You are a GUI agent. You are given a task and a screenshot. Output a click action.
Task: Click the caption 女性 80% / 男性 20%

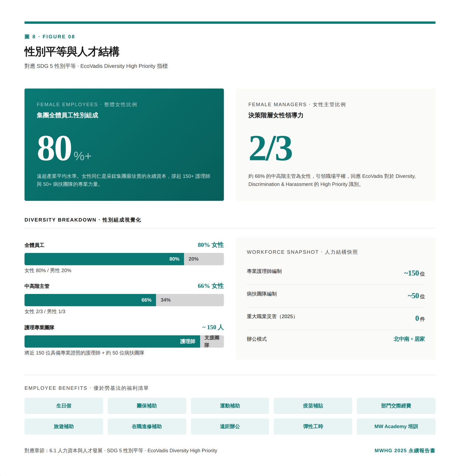(48, 270)
